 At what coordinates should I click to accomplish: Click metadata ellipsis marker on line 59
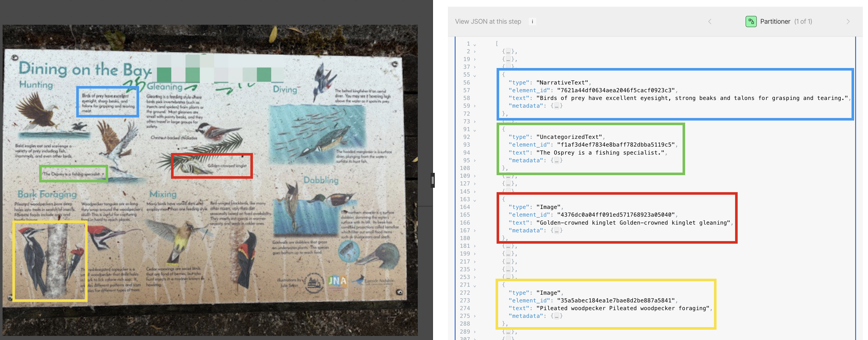[557, 106]
